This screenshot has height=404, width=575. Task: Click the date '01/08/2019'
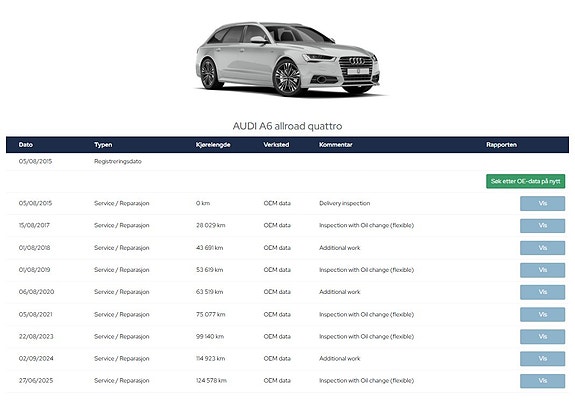pyautogui.click(x=34, y=270)
